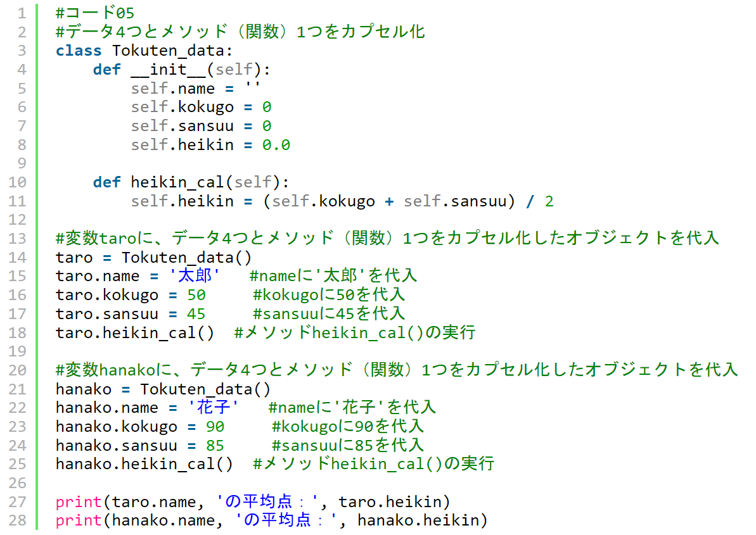Click hanako.heikin_cal() call on line 25
This screenshot has height=535, width=756.
point(144,464)
